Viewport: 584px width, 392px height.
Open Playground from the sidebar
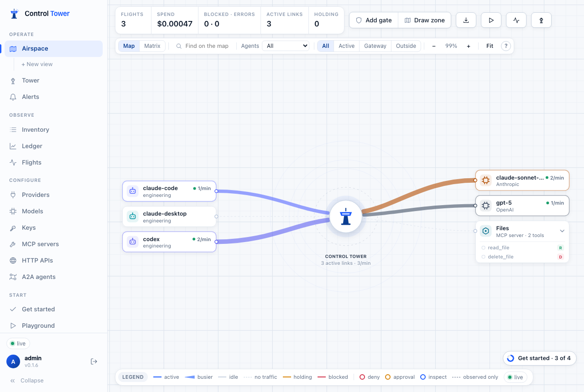[53, 326]
